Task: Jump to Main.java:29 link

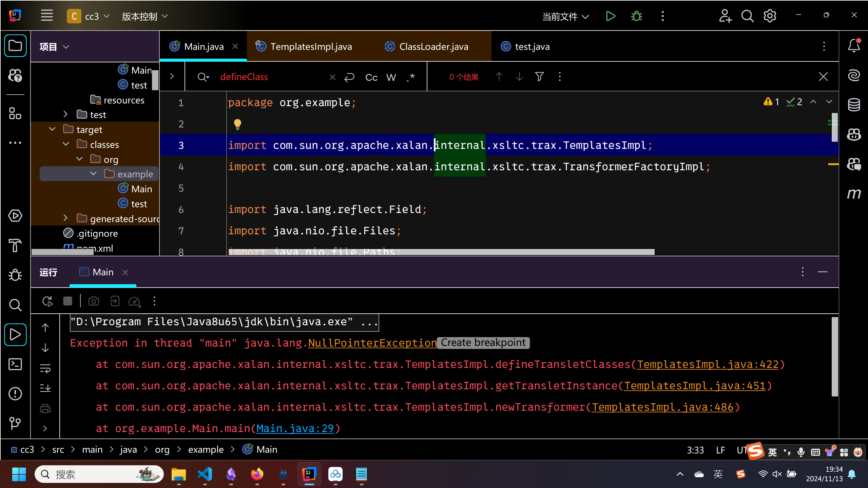Action: tap(295, 428)
